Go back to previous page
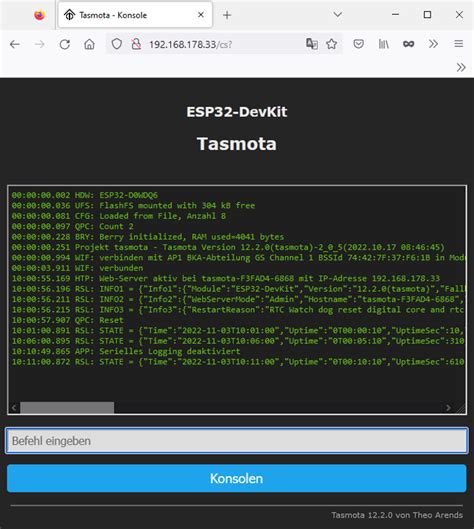 click(15, 44)
